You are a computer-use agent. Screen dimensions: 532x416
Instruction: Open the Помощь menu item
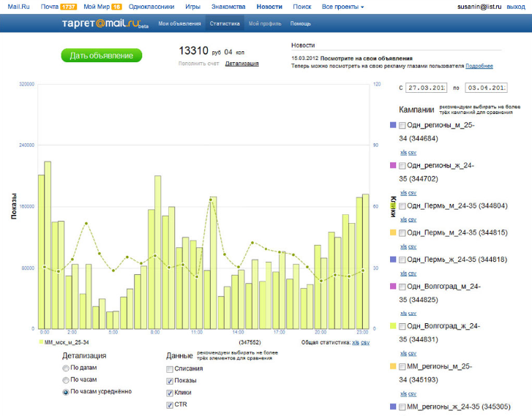[300, 23]
